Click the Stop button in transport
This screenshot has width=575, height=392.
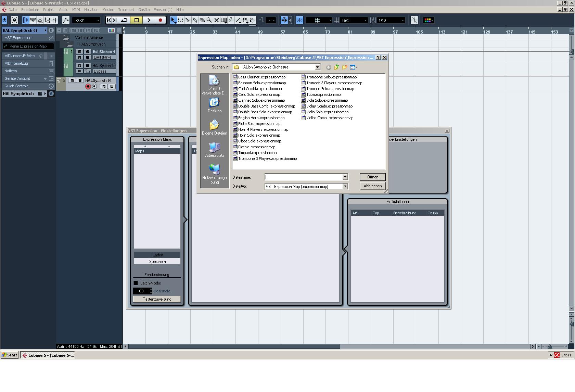(x=137, y=20)
